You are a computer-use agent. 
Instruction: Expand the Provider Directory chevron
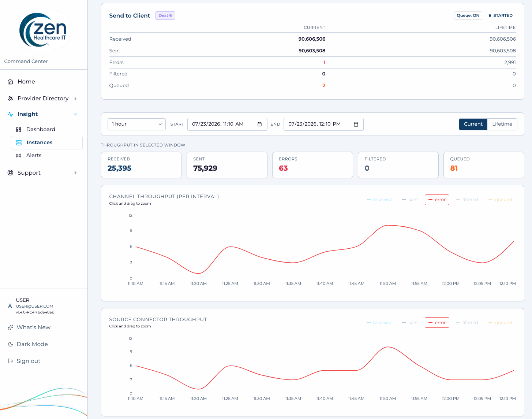pos(75,99)
